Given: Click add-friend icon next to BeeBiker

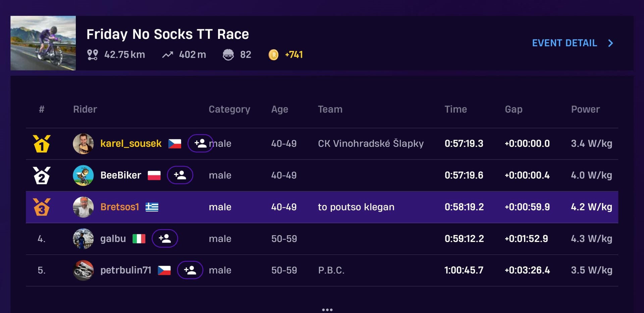Looking at the screenshot, I should point(180,175).
